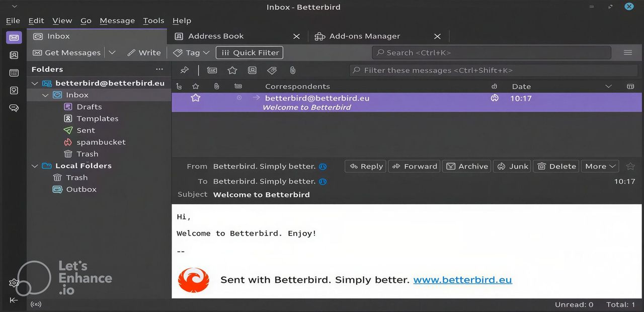Viewport: 644px width, 312px height.
Task: Open the Message menu
Action: pos(117,21)
